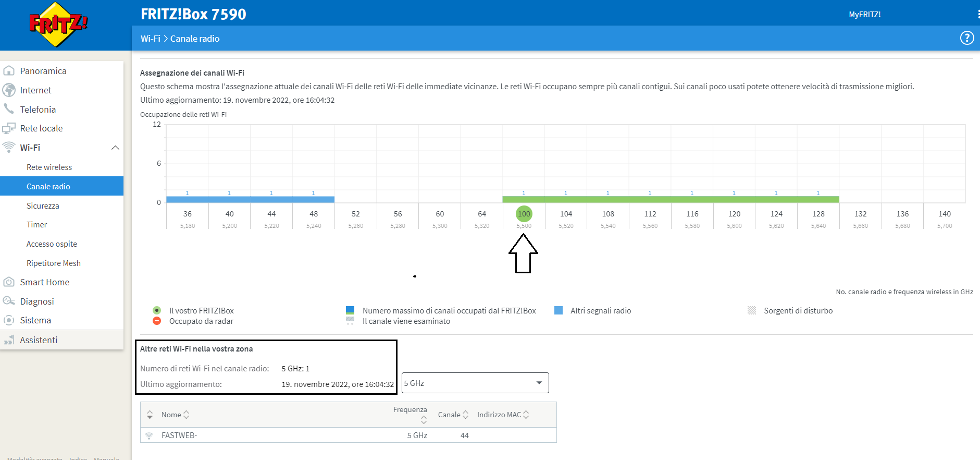Click channel 52 label on chart axis

pos(356,214)
